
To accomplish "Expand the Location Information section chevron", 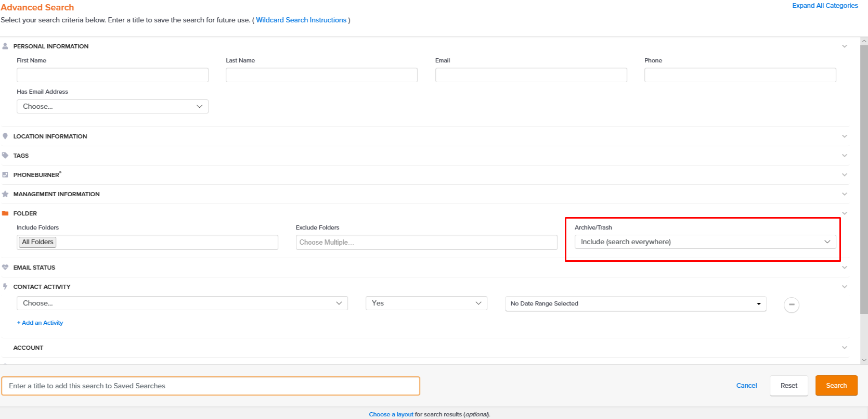I will [845, 136].
